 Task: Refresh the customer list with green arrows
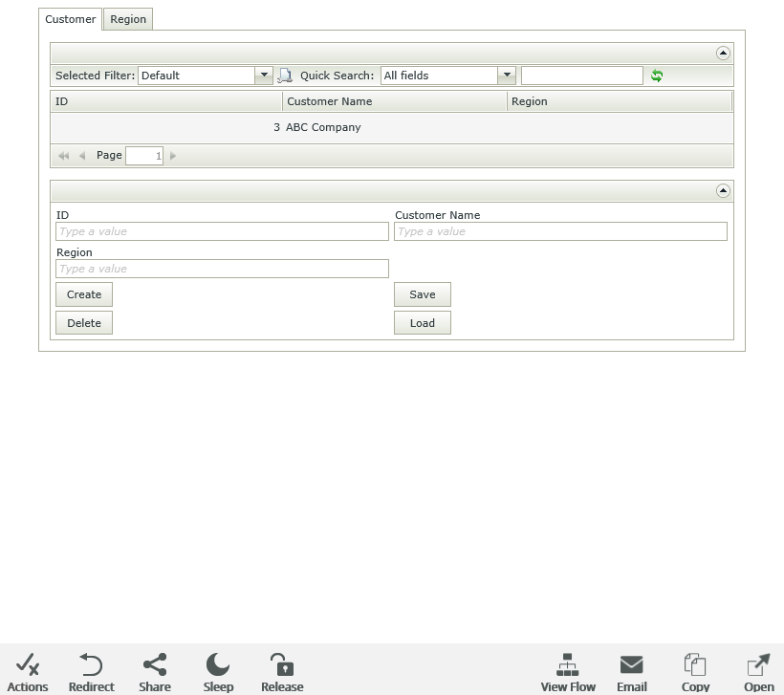coord(657,76)
